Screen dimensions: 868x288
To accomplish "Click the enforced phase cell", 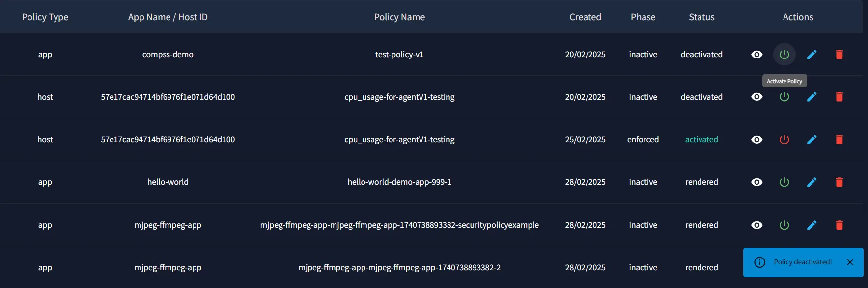I will pyautogui.click(x=643, y=140).
